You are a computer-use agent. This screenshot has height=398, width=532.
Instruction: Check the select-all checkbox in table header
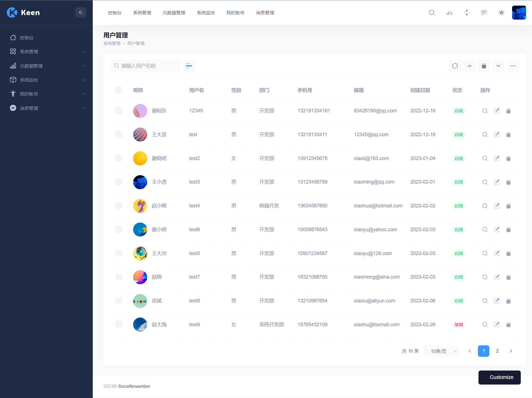coord(119,90)
